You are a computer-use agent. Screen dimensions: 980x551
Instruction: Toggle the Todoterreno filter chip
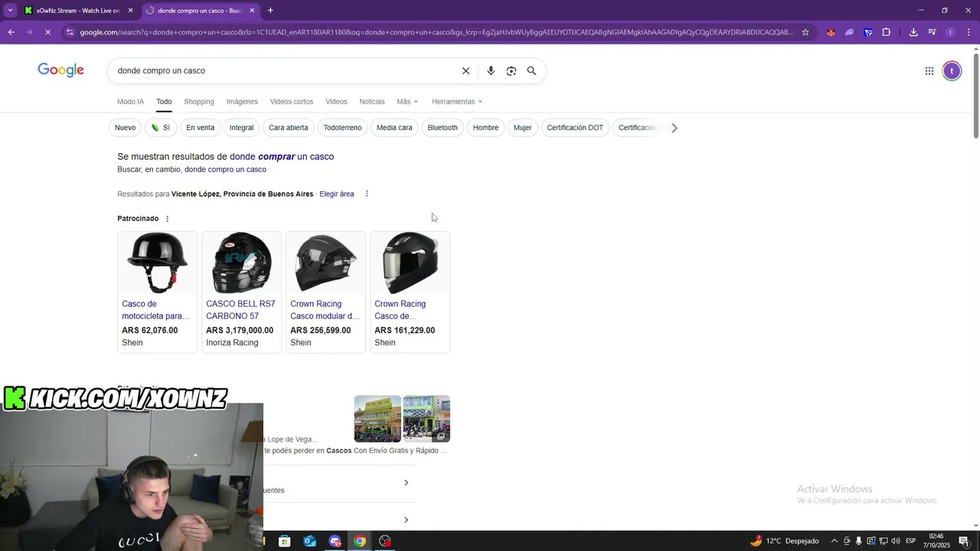tap(342, 128)
